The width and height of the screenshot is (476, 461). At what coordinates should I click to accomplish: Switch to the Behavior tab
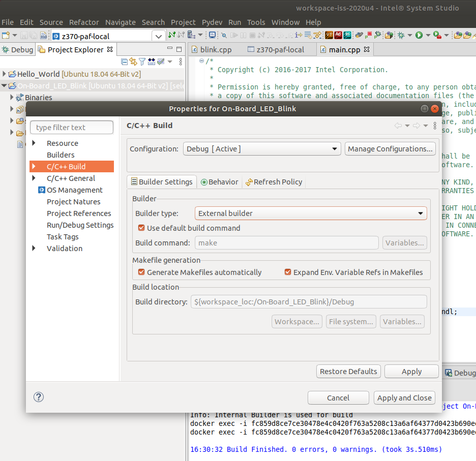219,182
